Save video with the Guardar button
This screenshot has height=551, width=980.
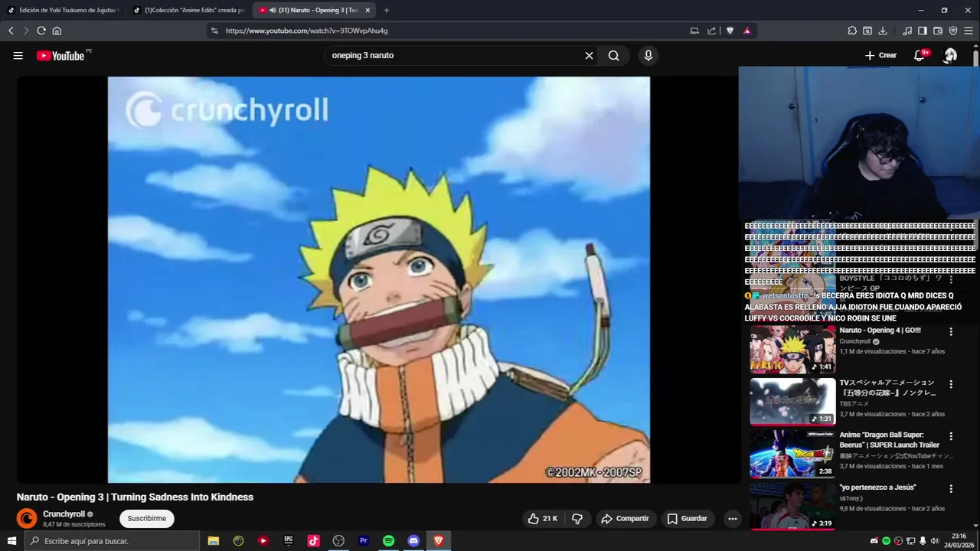tap(687, 519)
